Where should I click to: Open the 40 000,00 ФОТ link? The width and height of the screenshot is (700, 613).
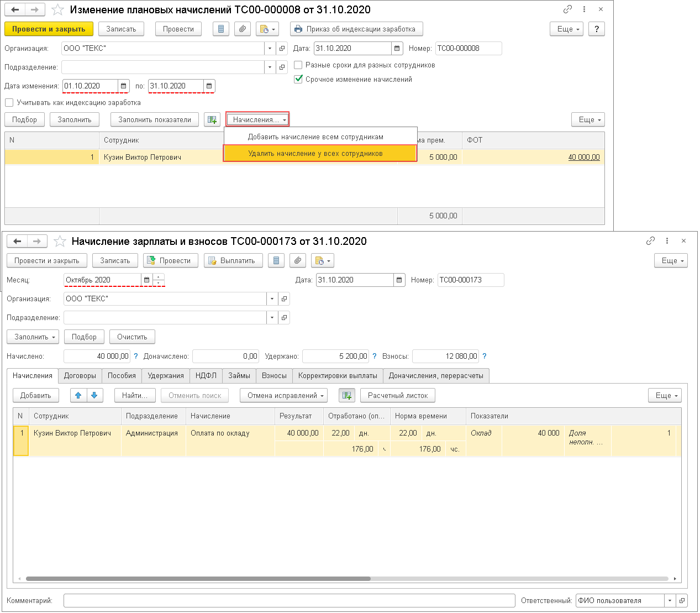pos(583,158)
